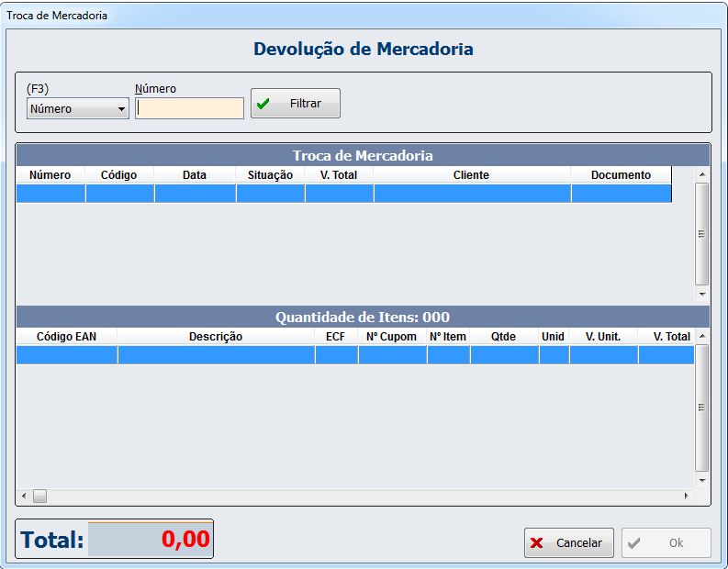
Task: Click the Data column header
Action: pyautogui.click(x=195, y=175)
